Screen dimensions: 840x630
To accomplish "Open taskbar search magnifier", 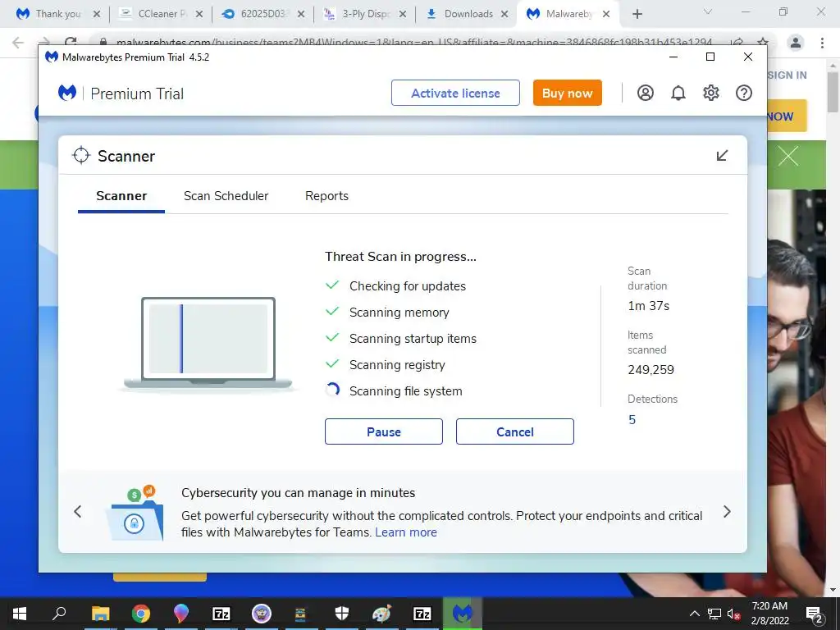I will click(x=59, y=613).
